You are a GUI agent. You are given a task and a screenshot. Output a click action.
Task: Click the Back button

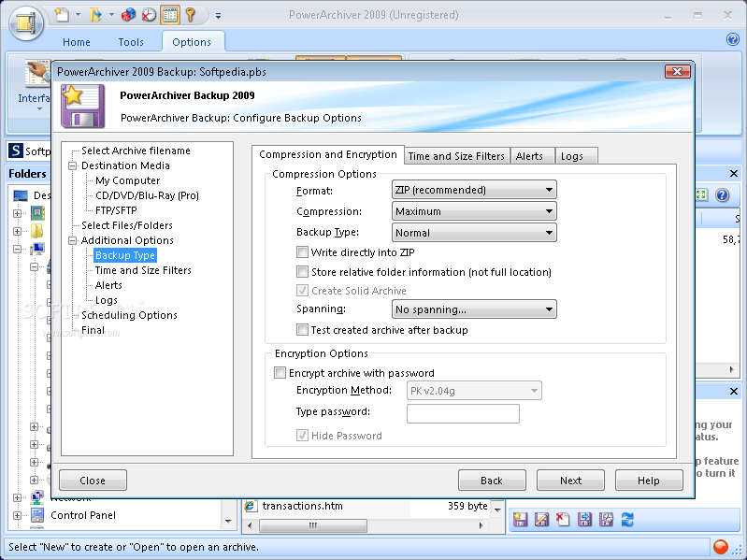pos(492,480)
